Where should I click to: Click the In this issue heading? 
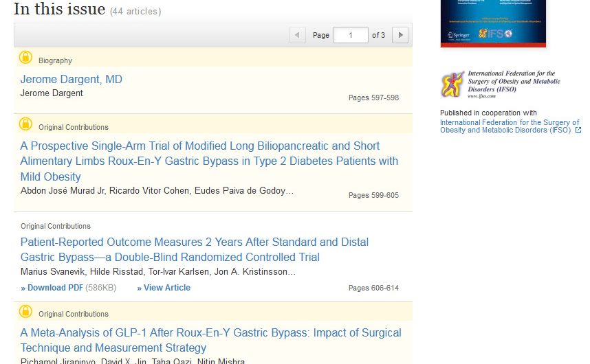click(x=60, y=10)
